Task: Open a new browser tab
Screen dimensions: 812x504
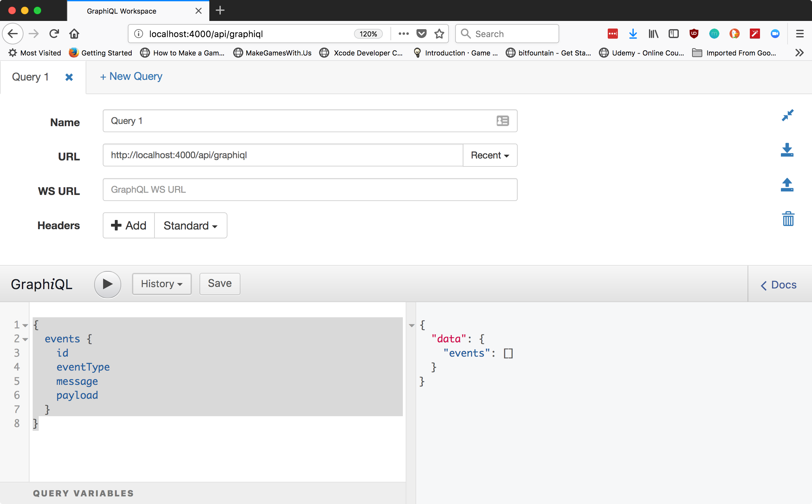Action: [x=220, y=10]
